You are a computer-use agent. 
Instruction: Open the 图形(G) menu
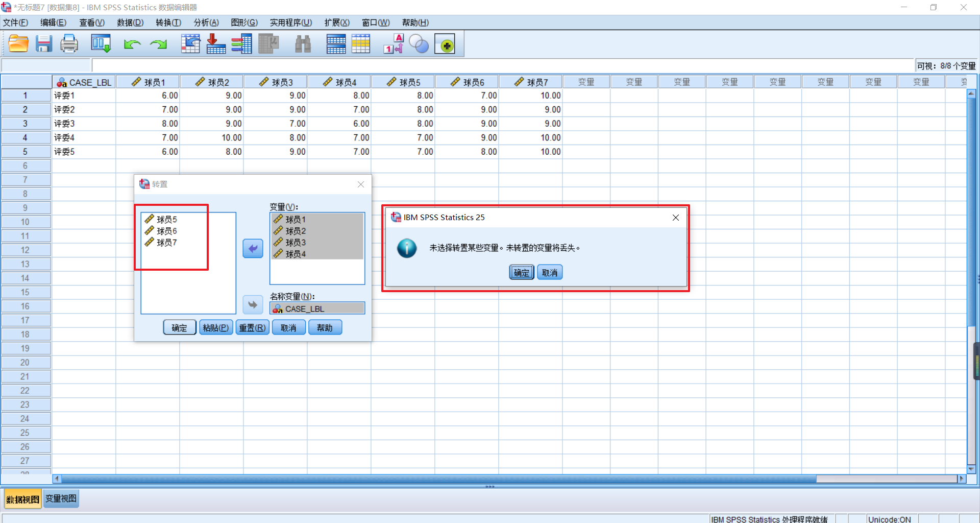(244, 22)
